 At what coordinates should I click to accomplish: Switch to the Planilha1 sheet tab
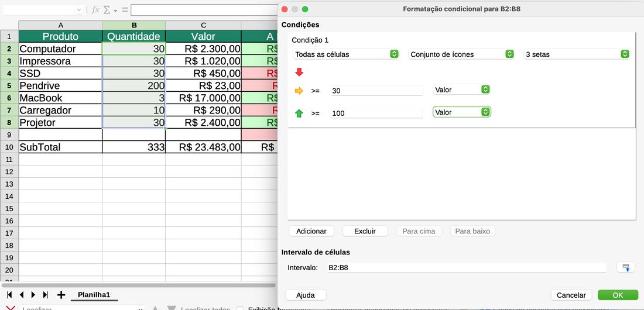tap(94, 295)
